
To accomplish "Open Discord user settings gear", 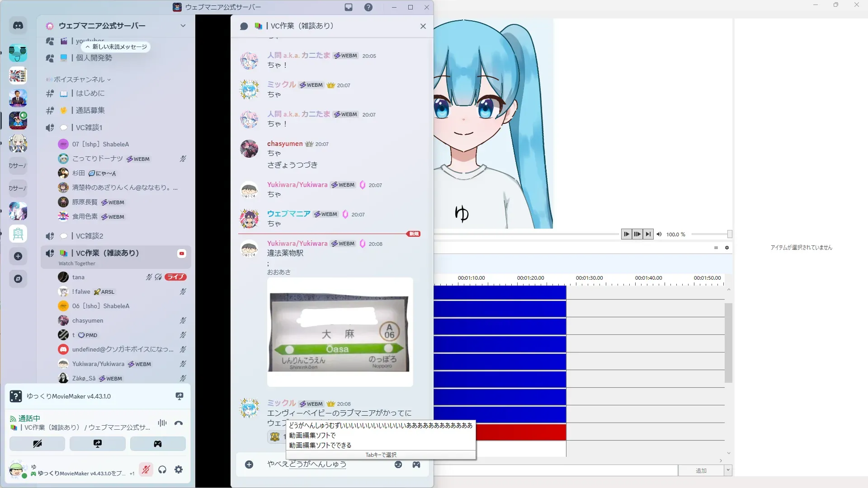I will tap(179, 470).
